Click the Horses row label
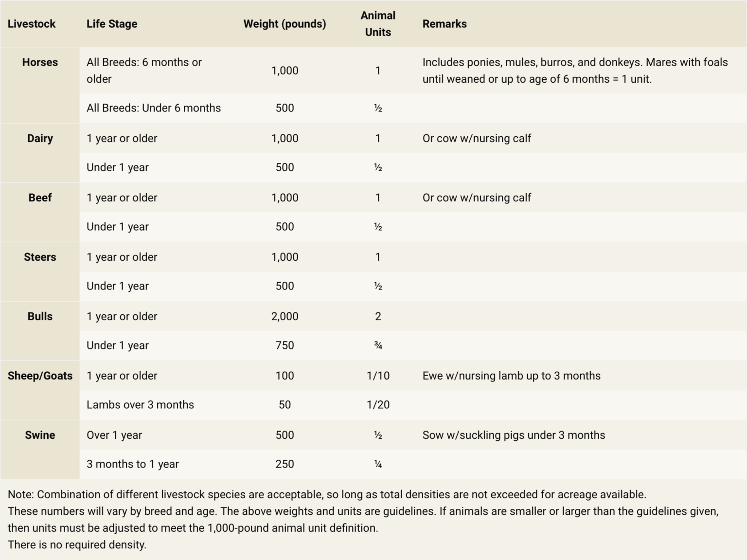747x560 pixels. 40,62
